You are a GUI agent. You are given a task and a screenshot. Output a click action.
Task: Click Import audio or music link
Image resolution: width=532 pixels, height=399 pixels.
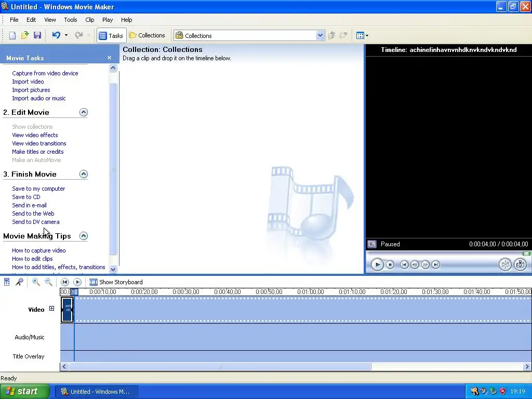tap(38, 98)
